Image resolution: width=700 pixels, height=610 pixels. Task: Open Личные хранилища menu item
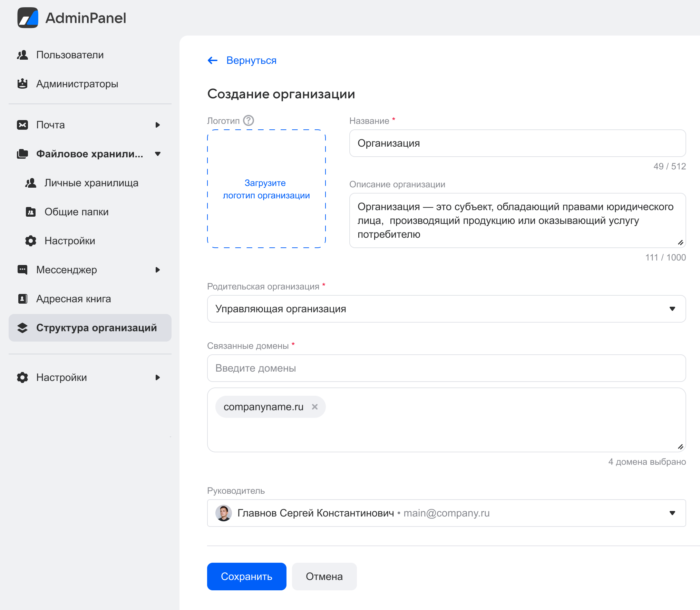(x=91, y=183)
